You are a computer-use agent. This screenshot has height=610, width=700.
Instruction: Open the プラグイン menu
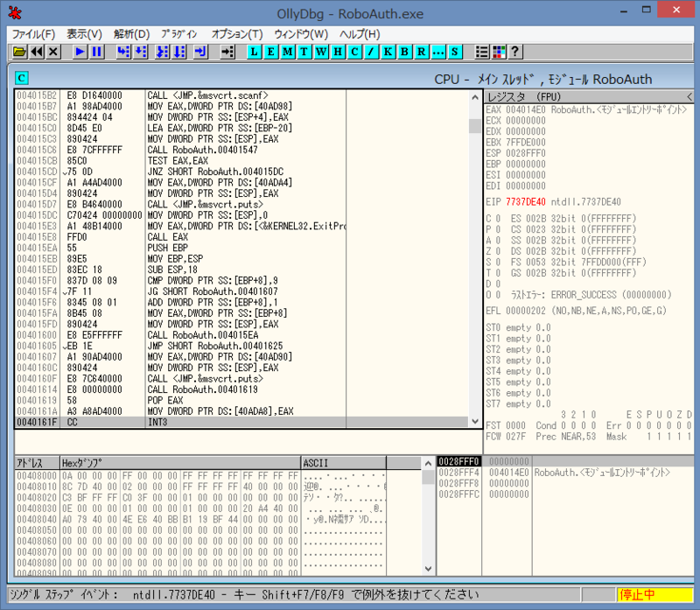179,34
